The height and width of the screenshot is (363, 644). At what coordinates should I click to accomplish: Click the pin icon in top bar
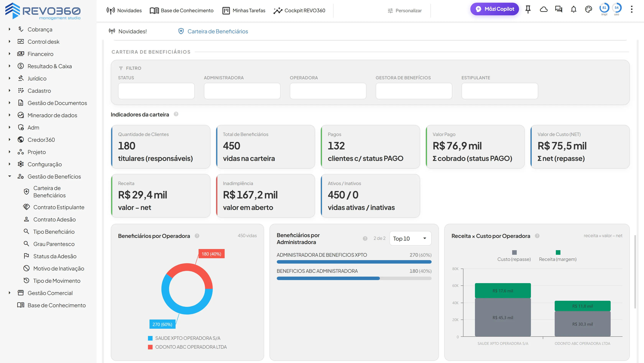point(528,10)
